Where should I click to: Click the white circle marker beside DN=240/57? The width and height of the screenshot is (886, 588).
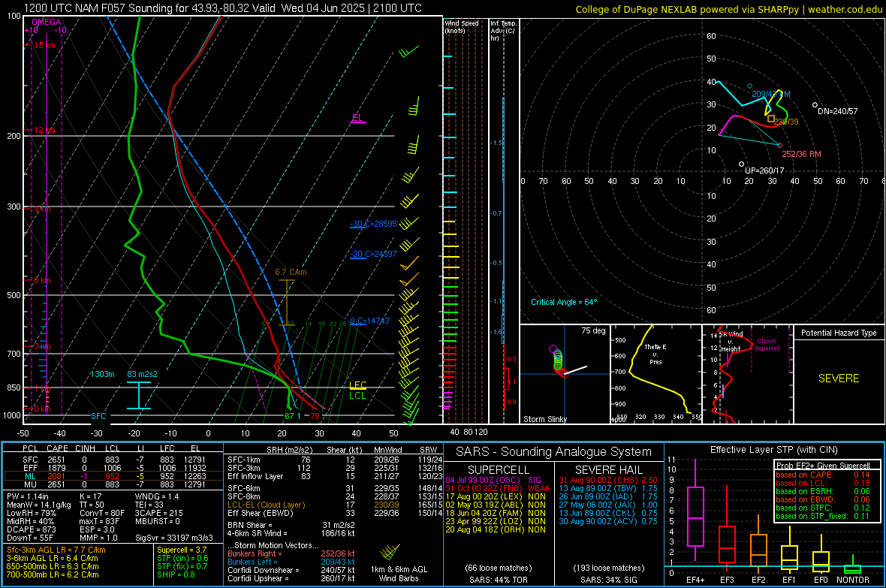coord(815,105)
